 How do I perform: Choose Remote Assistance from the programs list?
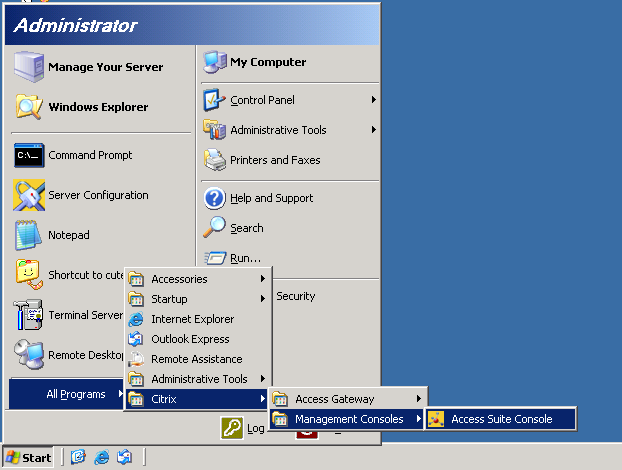tap(198, 359)
